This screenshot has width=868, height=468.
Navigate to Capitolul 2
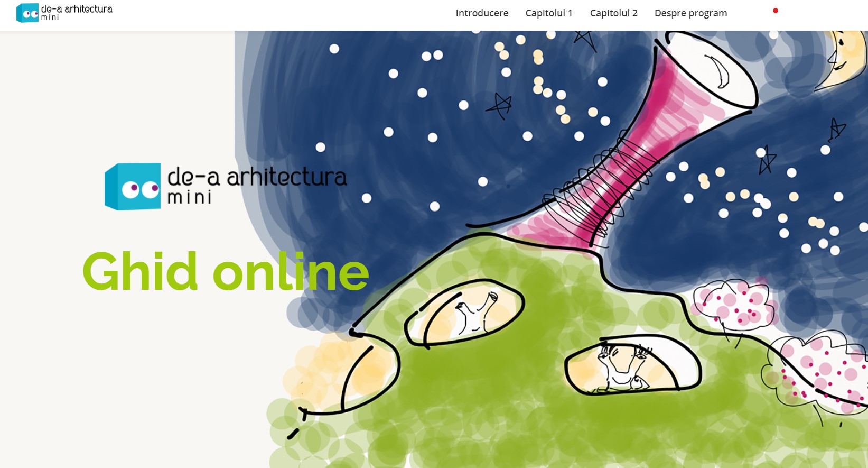pos(613,13)
